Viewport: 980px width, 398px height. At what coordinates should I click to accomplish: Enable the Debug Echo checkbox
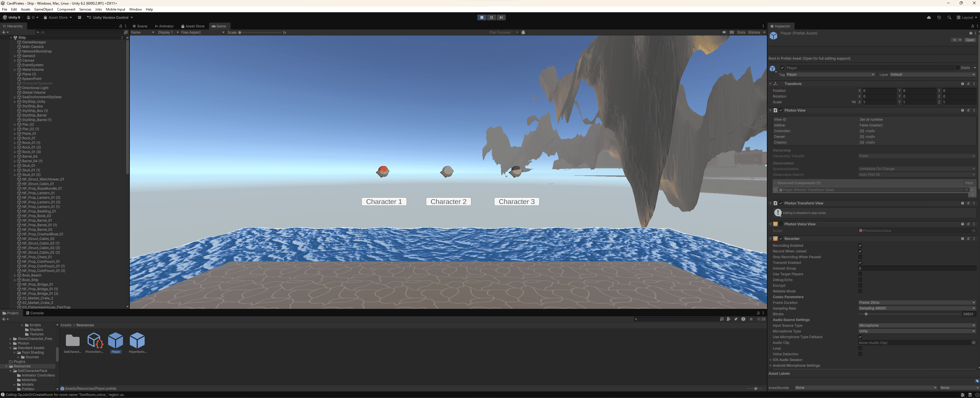(x=860, y=279)
